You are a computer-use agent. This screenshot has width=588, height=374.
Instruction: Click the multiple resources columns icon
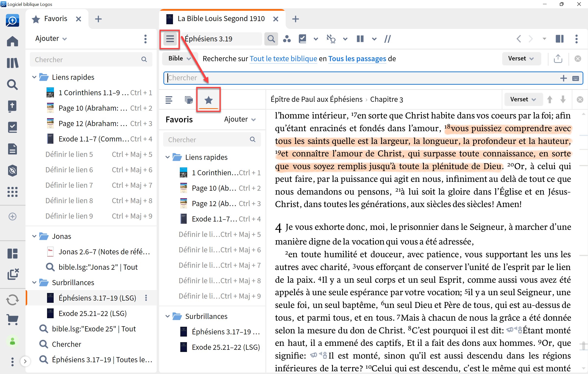pyautogui.click(x=360, y=39)
